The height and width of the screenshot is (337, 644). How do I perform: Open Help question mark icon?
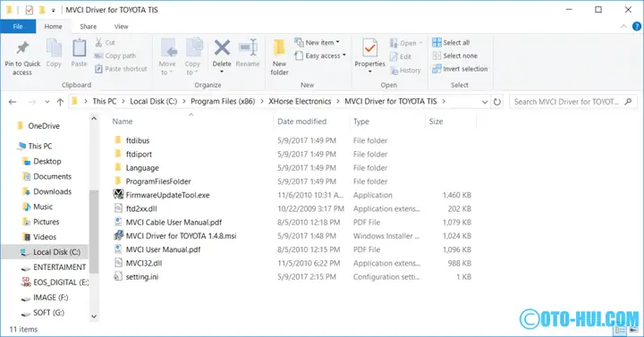point(637,26)
